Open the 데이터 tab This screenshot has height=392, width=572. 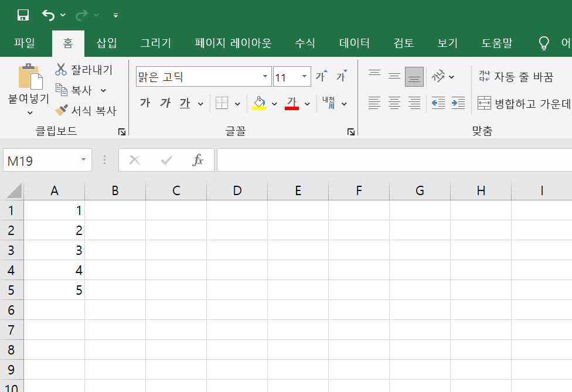click(x=354, y=43)
